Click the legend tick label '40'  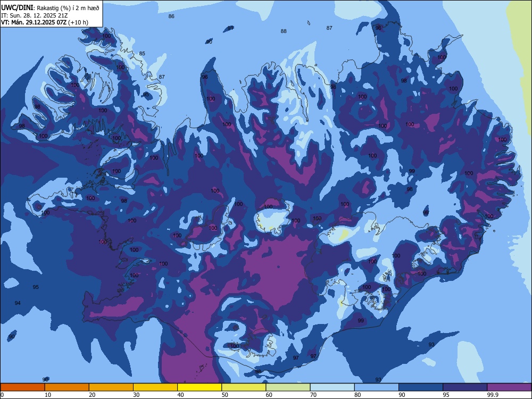tap(180, 395)
